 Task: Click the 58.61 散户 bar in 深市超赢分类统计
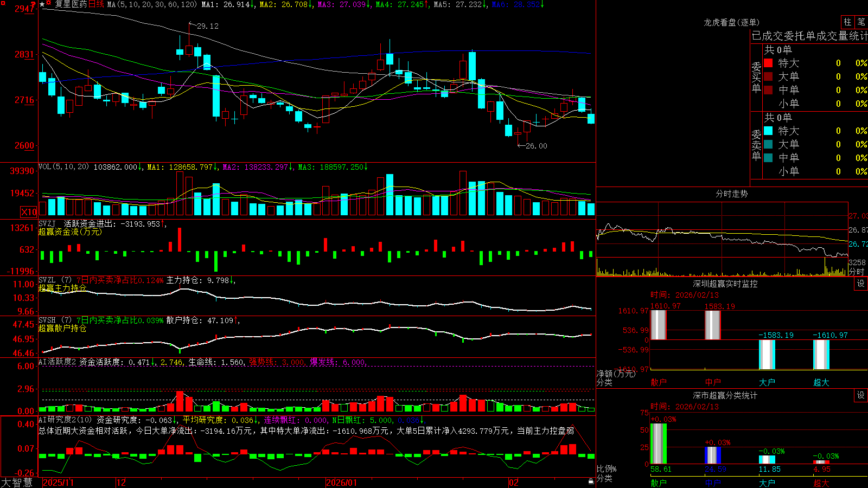pyautogui.click(x=658, y=444)
